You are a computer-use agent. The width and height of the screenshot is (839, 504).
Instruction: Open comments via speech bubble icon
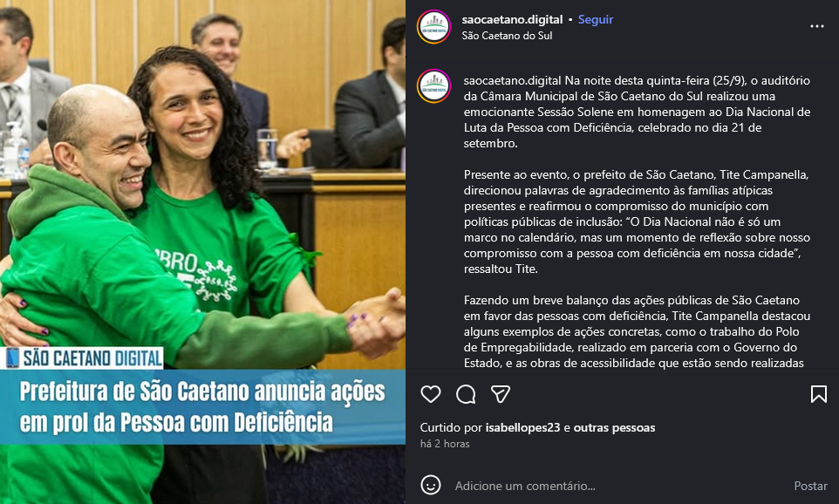(x=466, y=394)
